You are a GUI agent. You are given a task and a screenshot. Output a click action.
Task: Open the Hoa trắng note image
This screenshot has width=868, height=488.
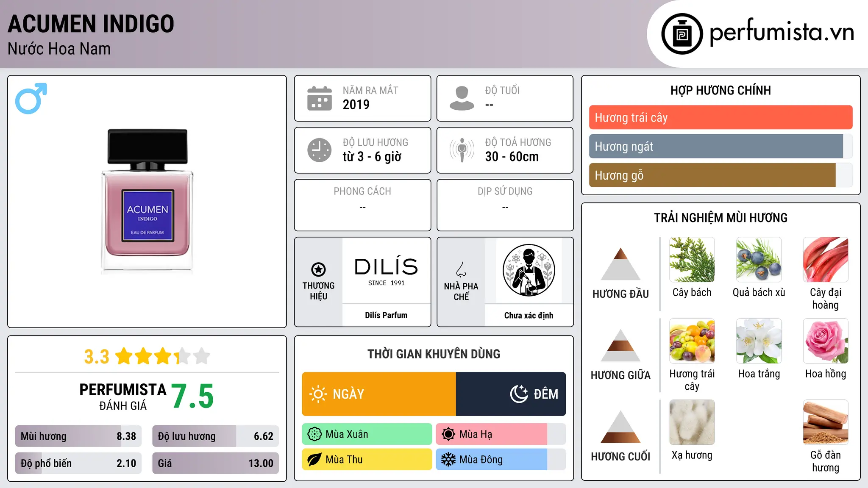click(759, 341)
